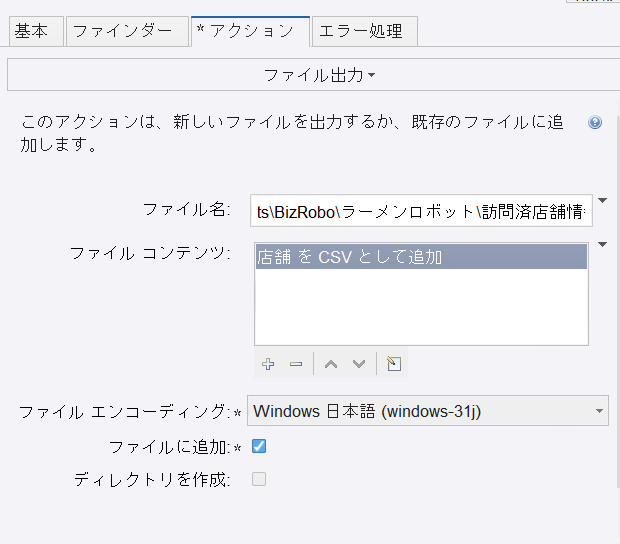Expand the ファイル コンテンツ options arrow

pyautogui.click(x=602, y=244)
